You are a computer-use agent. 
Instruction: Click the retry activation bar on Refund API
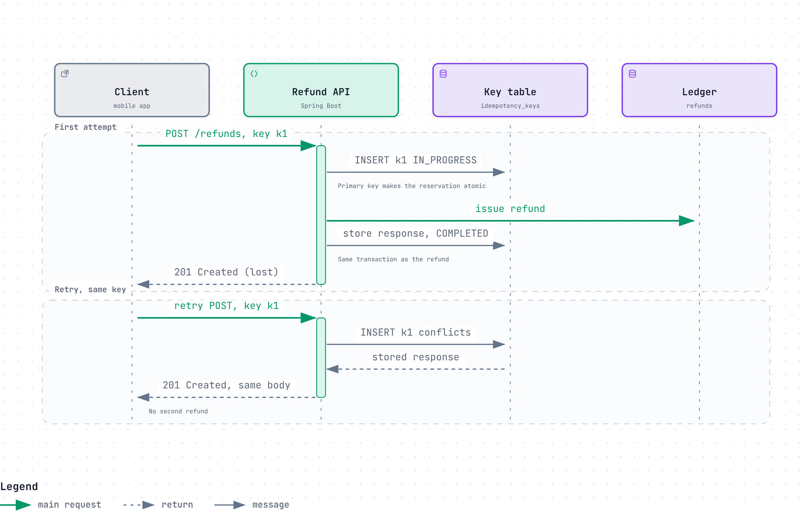pyautogui.click(x=321, y=358)
